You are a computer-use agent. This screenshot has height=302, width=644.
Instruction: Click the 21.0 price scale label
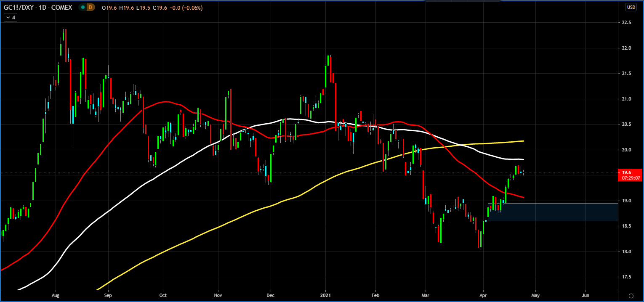tap(626, 99)
